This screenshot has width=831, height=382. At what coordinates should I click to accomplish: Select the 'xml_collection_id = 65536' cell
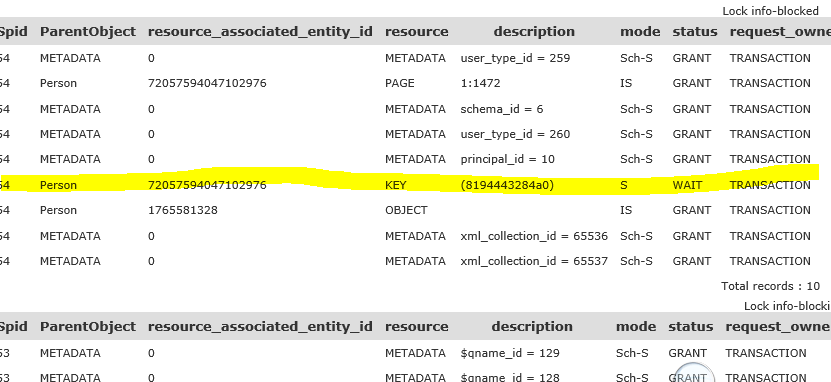(534, 236)
